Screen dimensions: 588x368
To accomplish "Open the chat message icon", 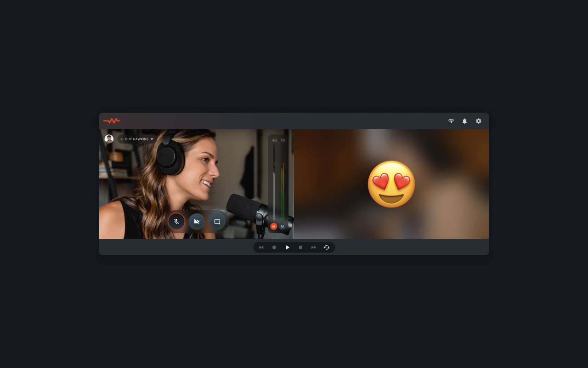I will (217, 222).
